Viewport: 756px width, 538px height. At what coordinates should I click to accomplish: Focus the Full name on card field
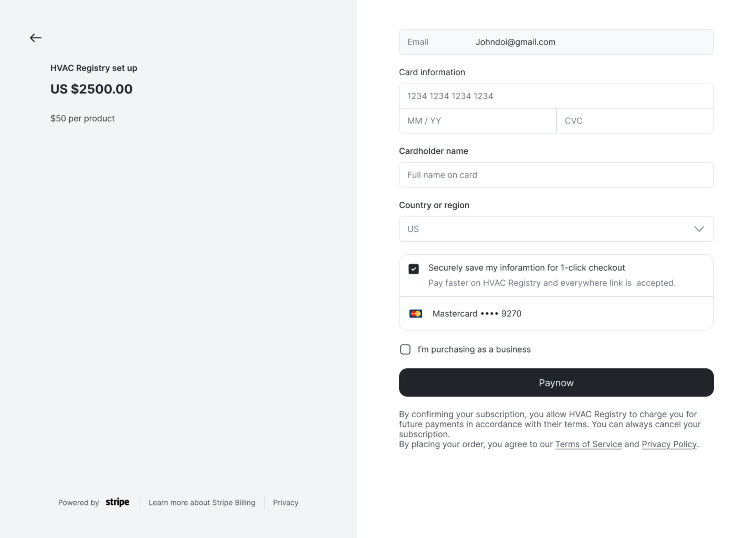[556, 175]
